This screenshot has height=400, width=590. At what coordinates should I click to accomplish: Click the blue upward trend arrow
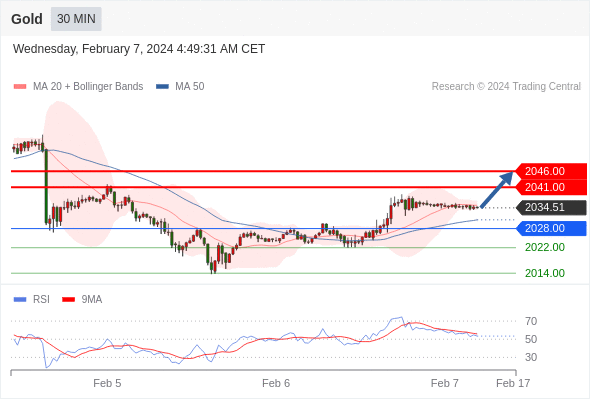(x=497, y=189)
